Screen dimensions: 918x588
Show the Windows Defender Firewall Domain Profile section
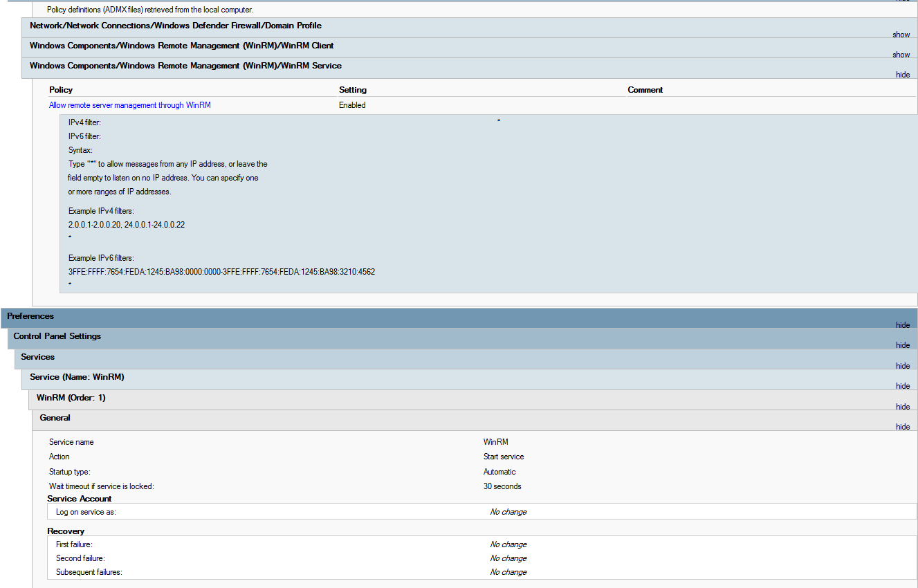coord(901,35)
